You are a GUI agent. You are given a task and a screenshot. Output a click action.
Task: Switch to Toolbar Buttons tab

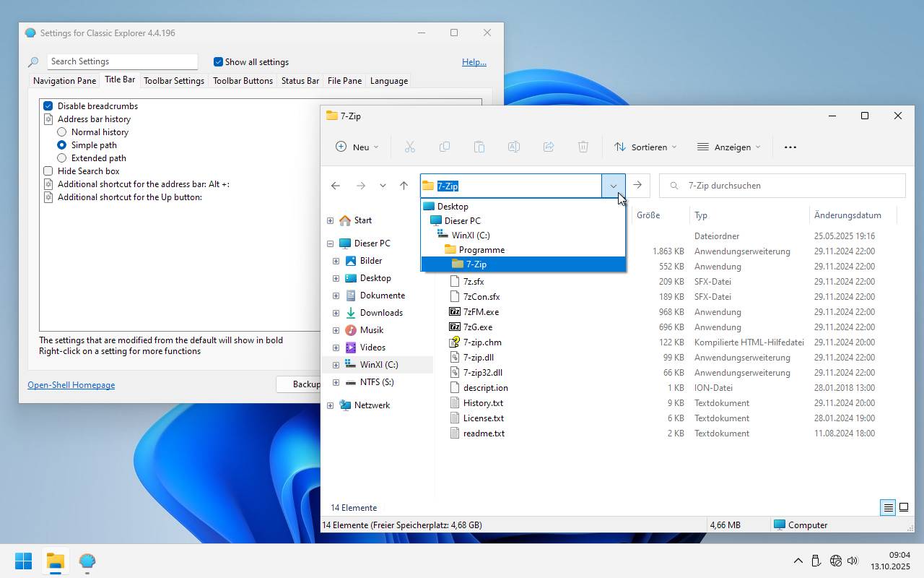tap(243, 81)
